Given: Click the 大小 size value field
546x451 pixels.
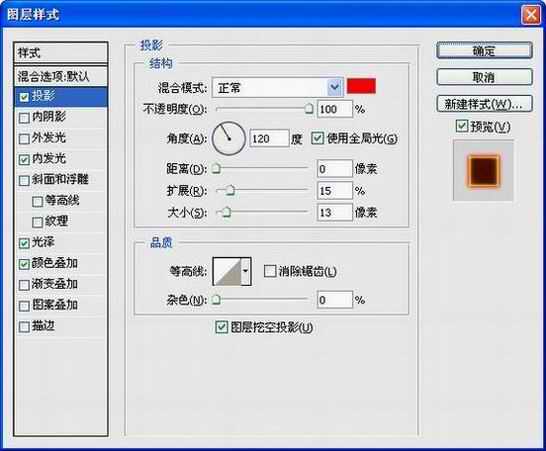Looking at the screenshot, I should tap(334, 212).
